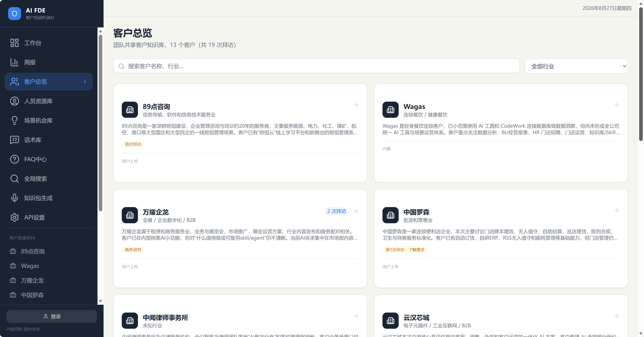Click the 第1次拜访 - 了解需求 tag
The height and width of the screenshot is (337, 644).
[x=405, y=250]
